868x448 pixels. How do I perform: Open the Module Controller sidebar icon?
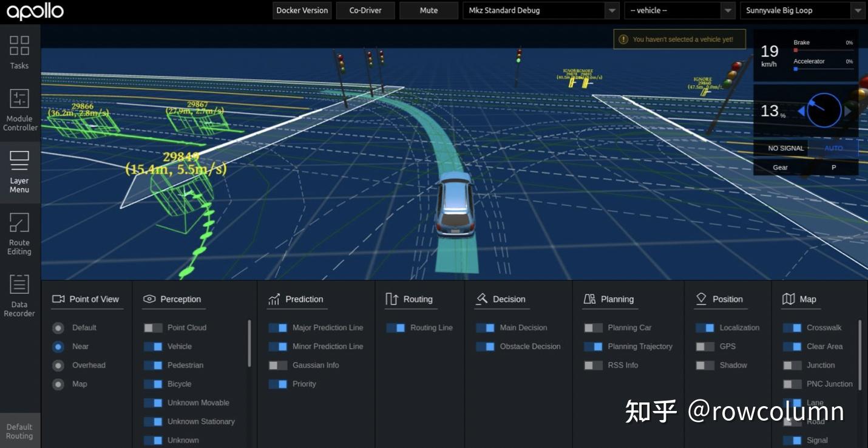coord(19,109)
